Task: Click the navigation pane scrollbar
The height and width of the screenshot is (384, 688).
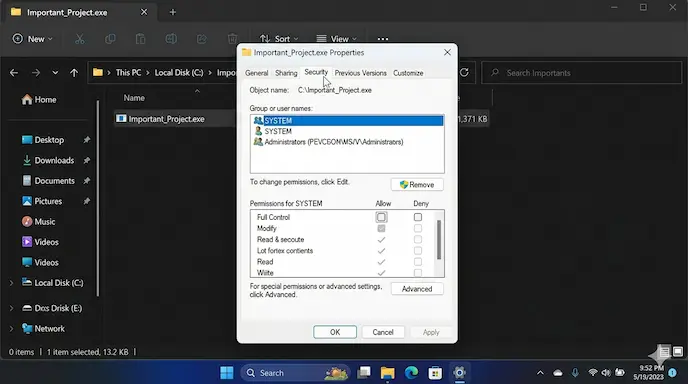Action: point(97,198)
